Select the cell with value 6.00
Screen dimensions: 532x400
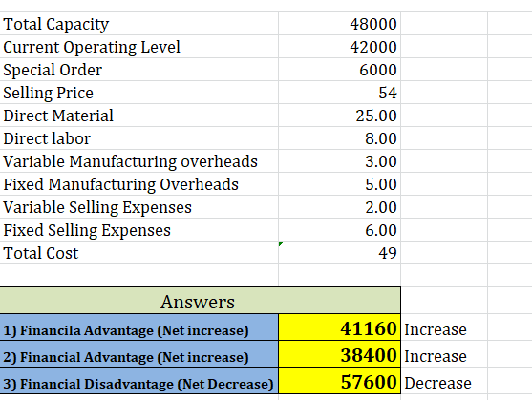pyautogui.click(x=340, y=230)
